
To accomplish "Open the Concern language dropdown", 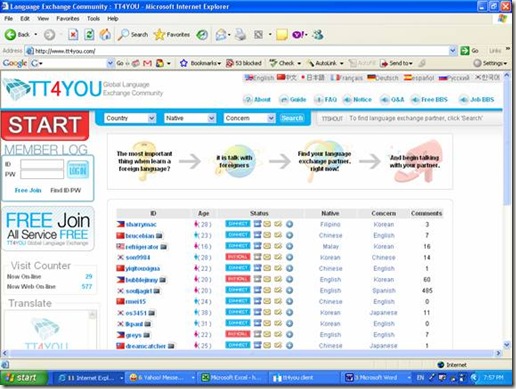I will [249, 118].
